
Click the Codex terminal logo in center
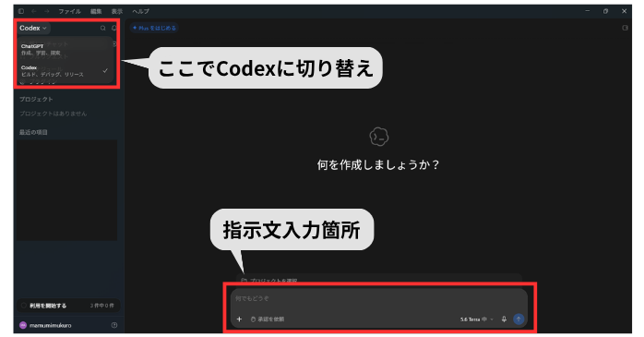(x=378, y=137)
